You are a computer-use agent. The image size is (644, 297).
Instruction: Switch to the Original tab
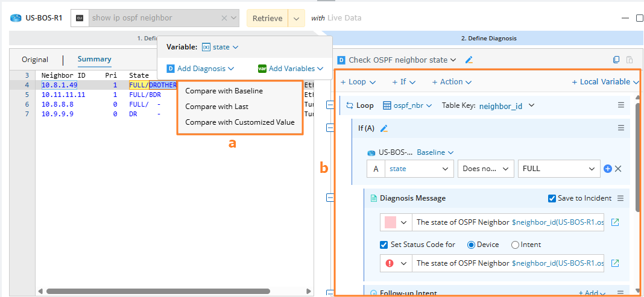pos(35,60)
